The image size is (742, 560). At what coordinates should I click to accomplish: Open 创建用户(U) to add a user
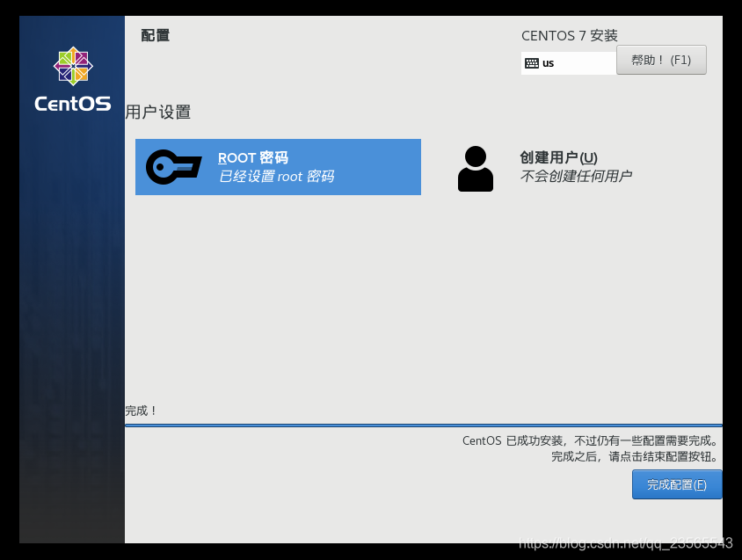click(572, 167)
